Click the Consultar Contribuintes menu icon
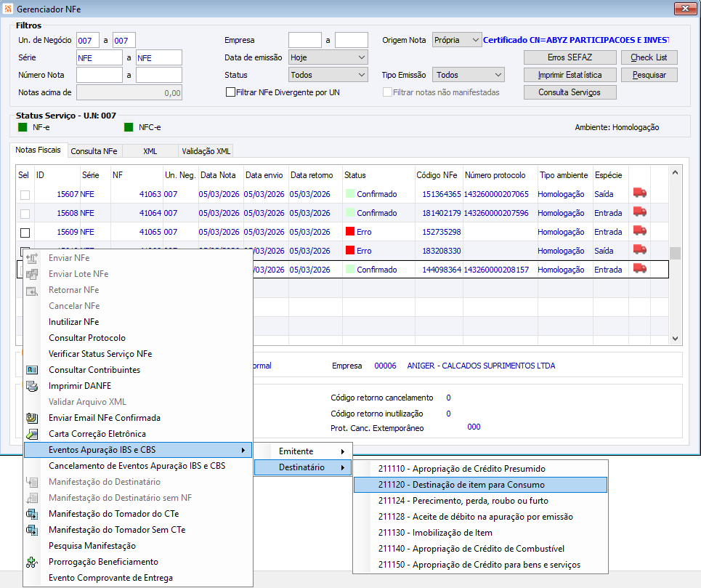This screenshot has width=701, height=588. pyautogui.click(x=32, y=370)
